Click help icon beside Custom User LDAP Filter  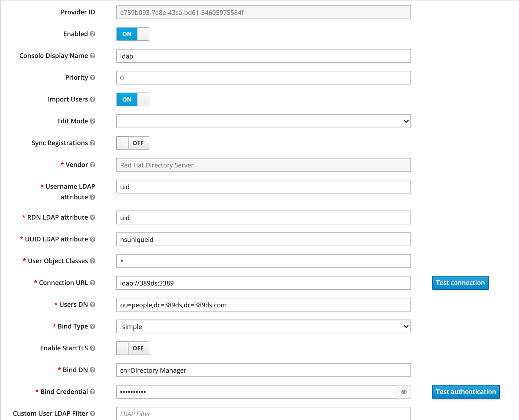point(93,413)
